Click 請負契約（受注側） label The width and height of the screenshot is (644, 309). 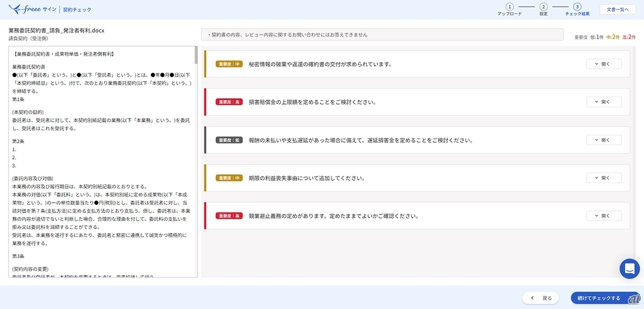click(28, 39)
